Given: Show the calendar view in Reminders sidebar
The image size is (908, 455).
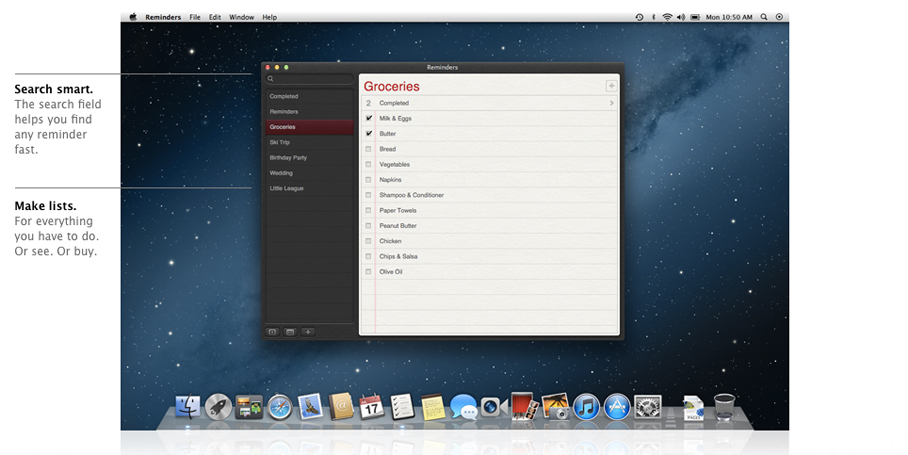Looking at the screenshot, I should click(290, 332).
